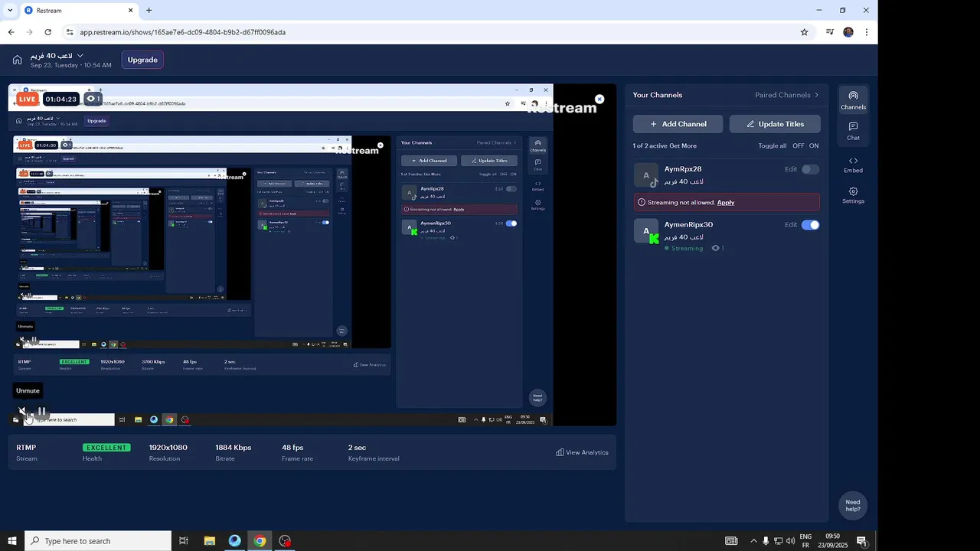Open the Chrome three-dot menu
The height and width of the screenshot is (551, 980).
(x=867, y=32)
